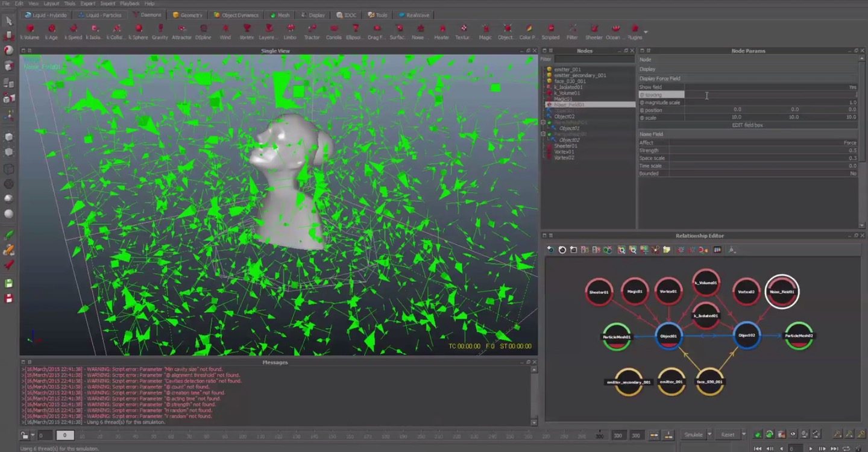Add a Tractor daemon

point(312,31)
